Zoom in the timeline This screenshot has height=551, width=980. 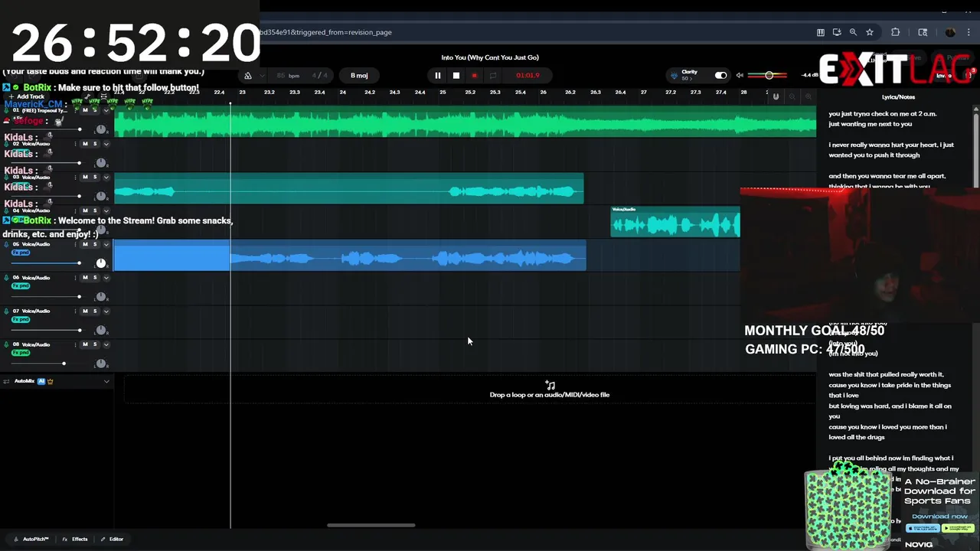point(807,96)
